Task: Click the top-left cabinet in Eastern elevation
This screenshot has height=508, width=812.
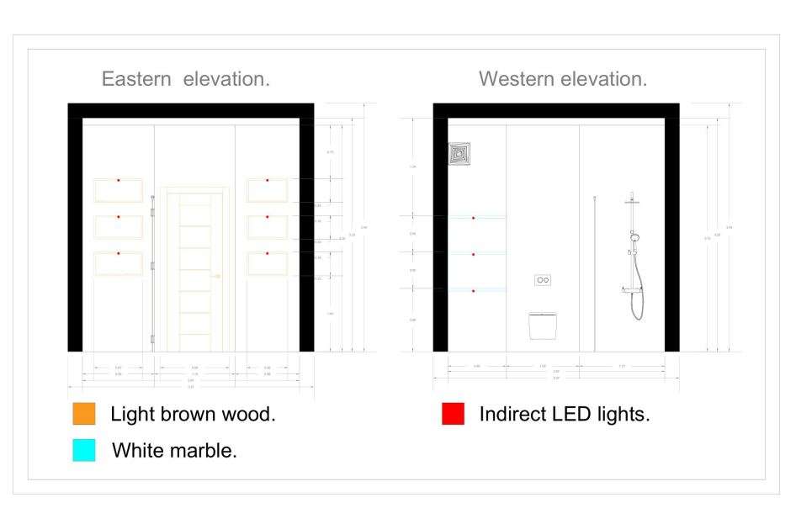Action: [119, 191]
